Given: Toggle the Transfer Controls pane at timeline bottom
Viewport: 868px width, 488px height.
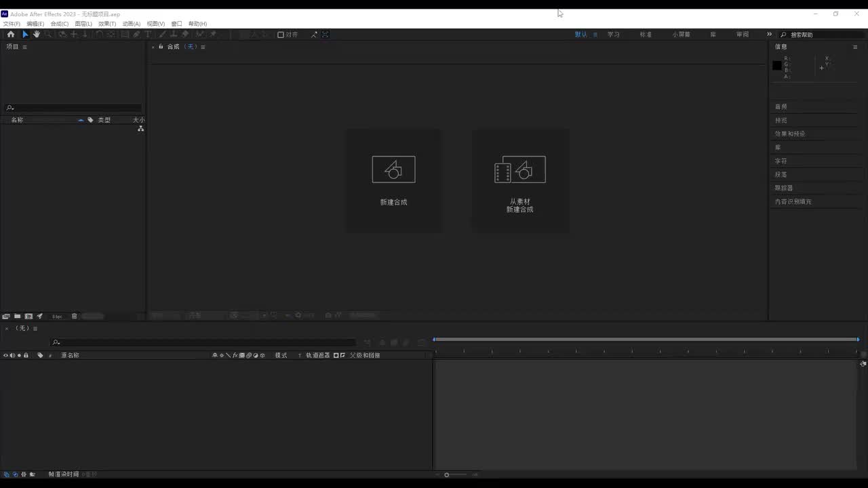Looking at the screenshot, I should 15,474.
